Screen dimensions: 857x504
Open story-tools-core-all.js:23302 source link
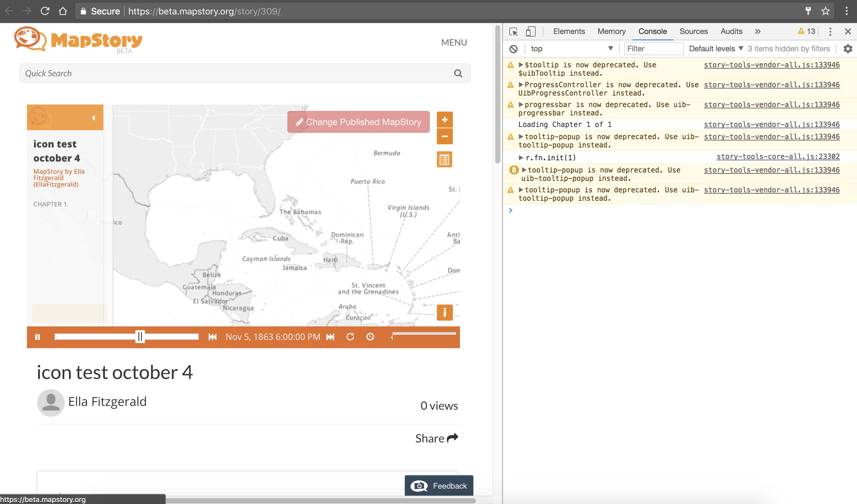(x=778, y=157)
